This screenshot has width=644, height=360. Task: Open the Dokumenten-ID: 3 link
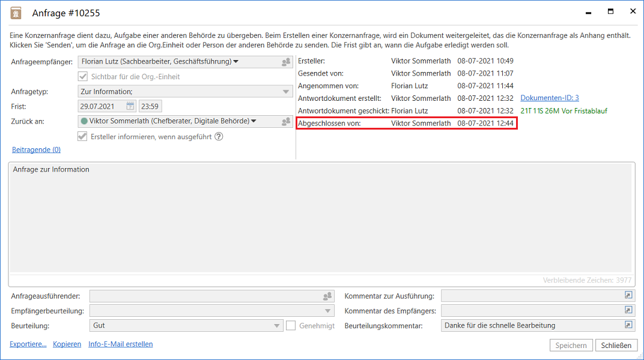[x=549, y=98]
